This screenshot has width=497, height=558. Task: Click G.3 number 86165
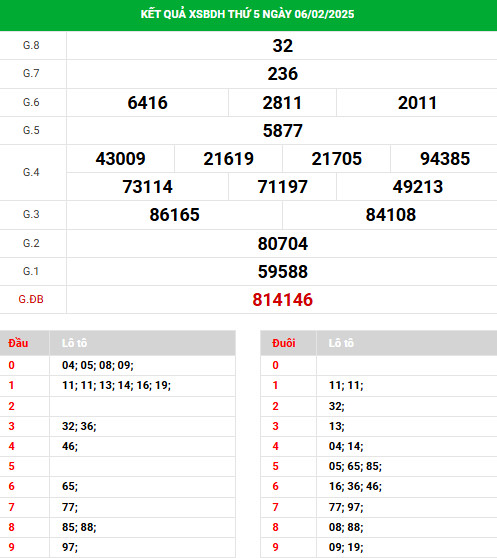[x=174, y=215]
